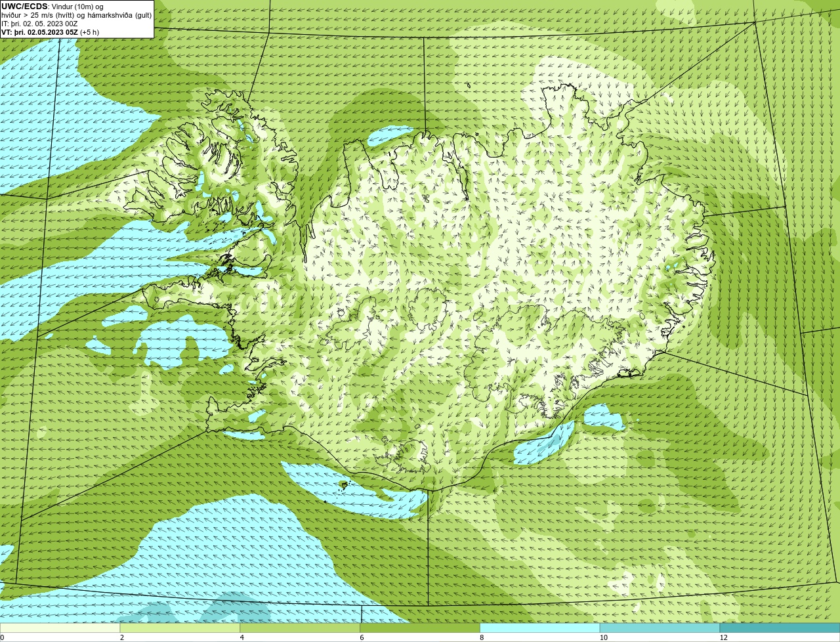Click the scale label '12'
Screen dimensions: 840x642
[x=723, y=637]
